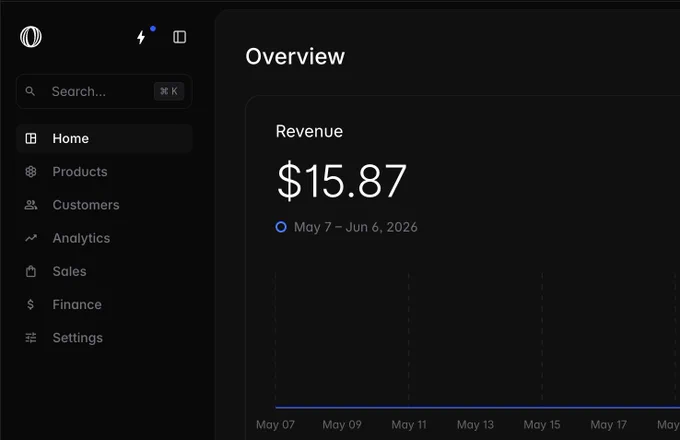Click the Overview page heading
Image resolution: width=680 pixels, height=440 pixels.
(295, 56)
